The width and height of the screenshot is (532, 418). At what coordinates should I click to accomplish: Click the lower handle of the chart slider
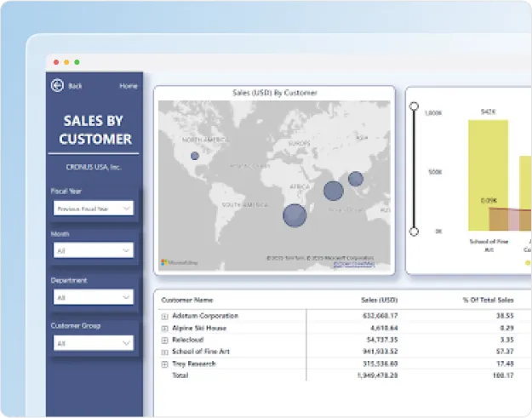tap(414, 232)
